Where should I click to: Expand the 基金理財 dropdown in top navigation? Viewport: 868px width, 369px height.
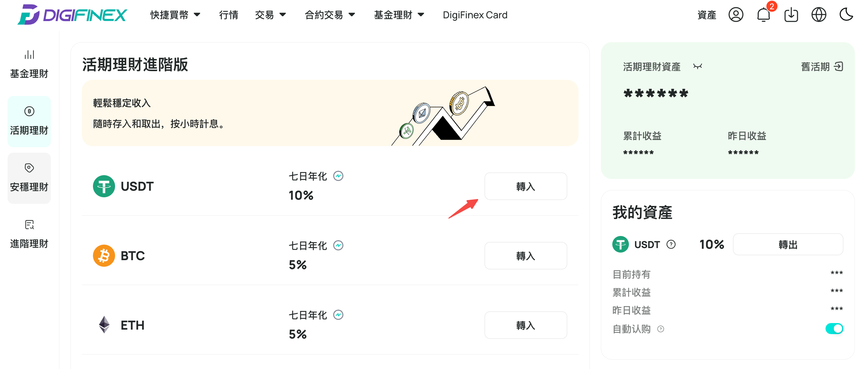[x=399, y=15]
